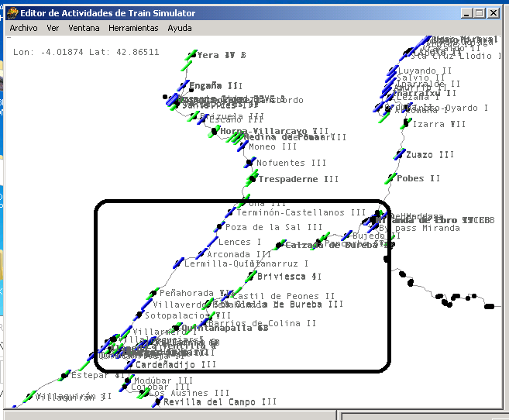Click the Zuazo III station marker
509x420 pixels.
coord(401,155)
